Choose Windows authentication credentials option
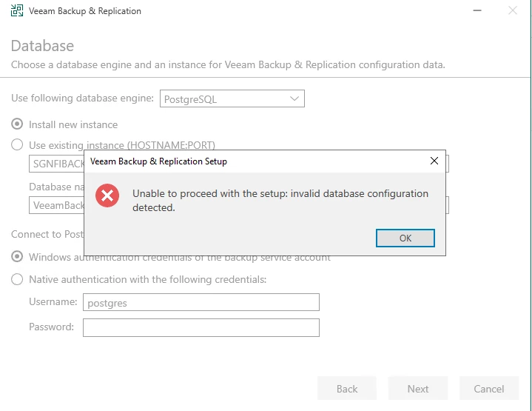Viewport: 532px width, 411px height. click(17, 257)
